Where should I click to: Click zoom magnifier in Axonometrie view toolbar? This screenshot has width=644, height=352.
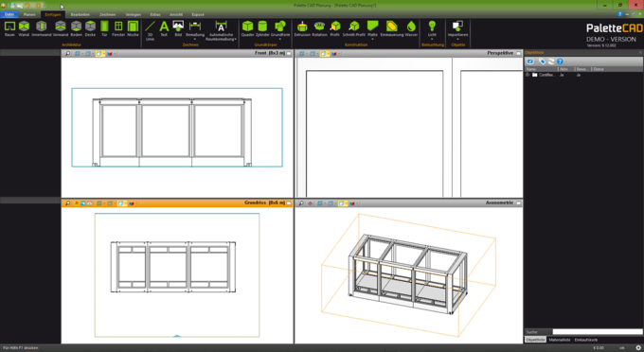click(301, 203)
